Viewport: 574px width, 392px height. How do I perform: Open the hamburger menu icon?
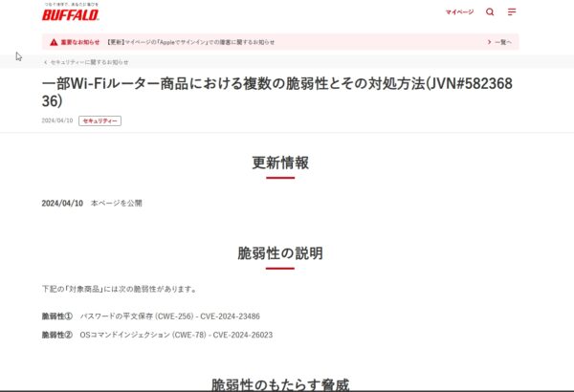pyautogui.click(x=512, y=12)
